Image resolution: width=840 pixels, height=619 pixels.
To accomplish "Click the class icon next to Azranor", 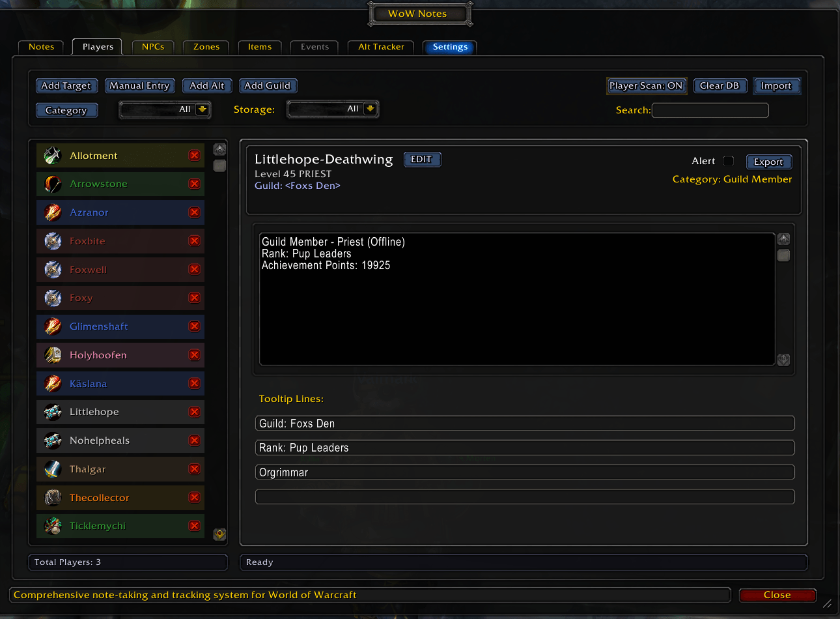I will click(53, 212).
